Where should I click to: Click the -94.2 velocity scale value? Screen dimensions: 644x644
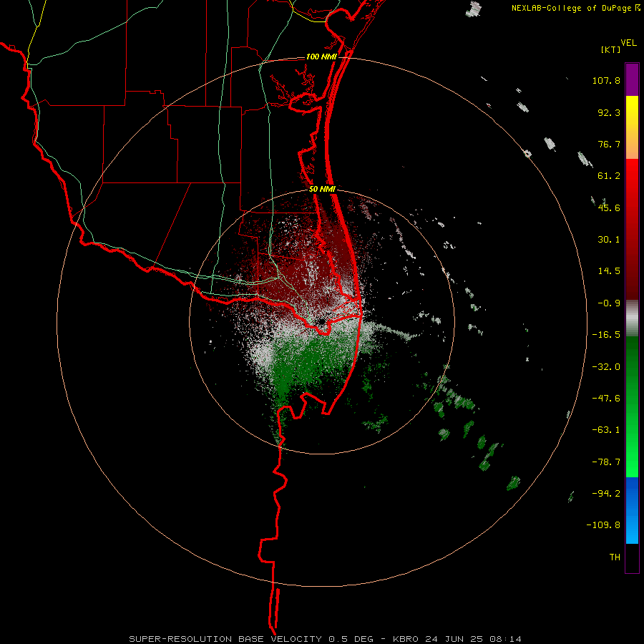coord(606,494)
